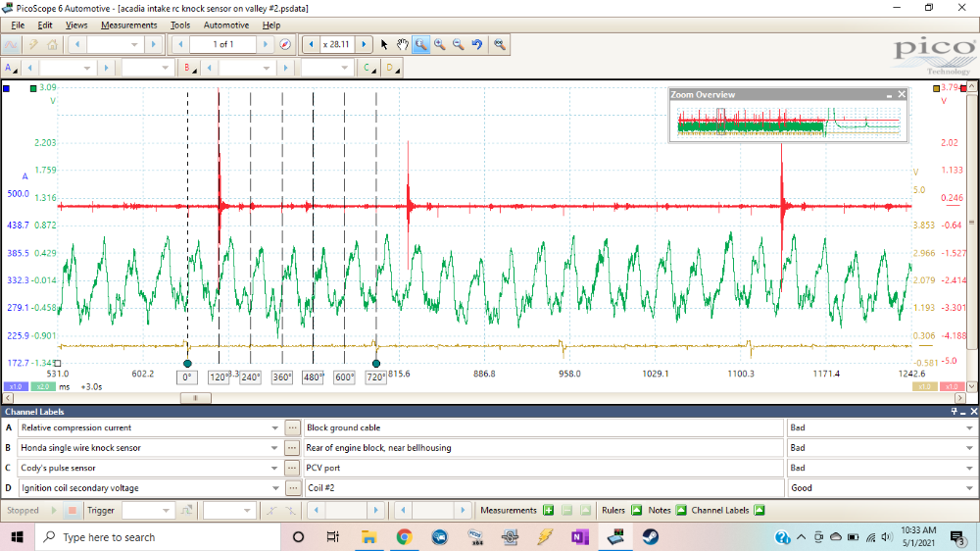Image resolution: width=980 pixels, height=551 pixels.
Task: Expand Channel C label dropdown Cody's pulse sensor
Action: 274,468
